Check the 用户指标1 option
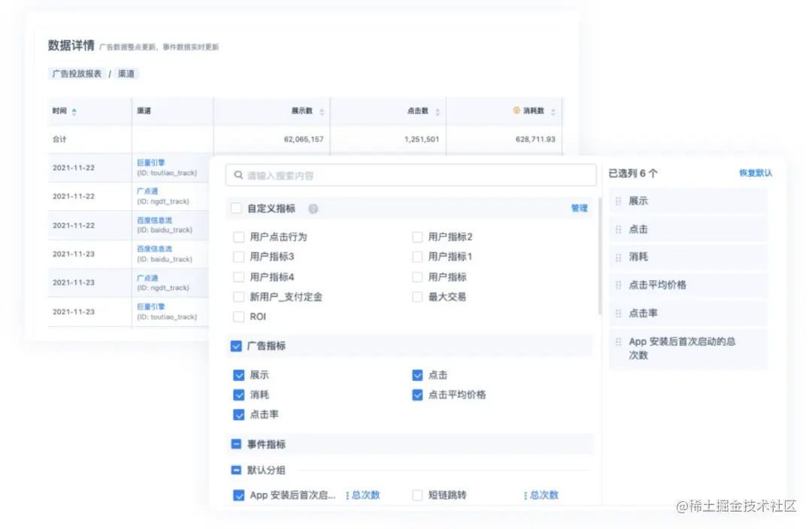Viewport: 812px width, 529px height. click(x=417, y=257)
